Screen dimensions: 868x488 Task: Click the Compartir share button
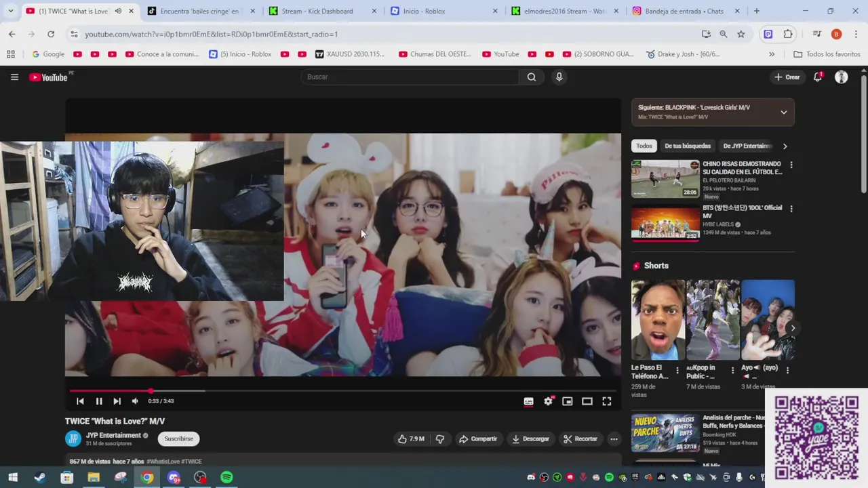coord(478,439)
